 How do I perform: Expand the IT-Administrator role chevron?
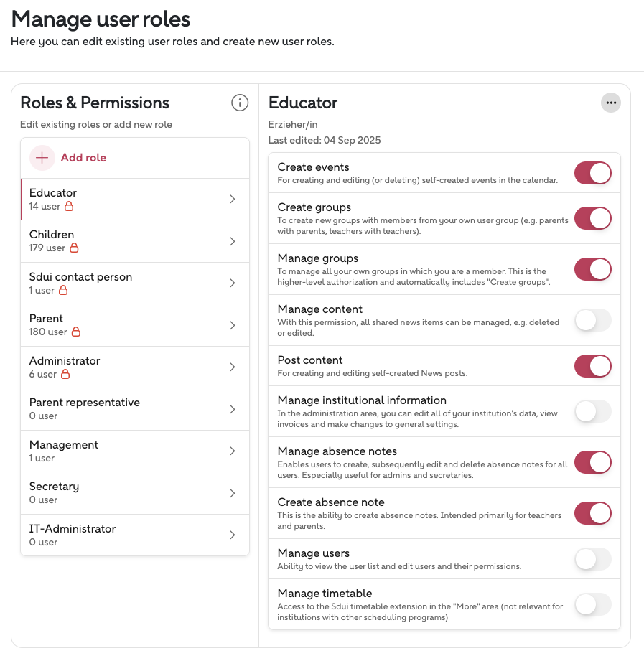[x=232, y=535]
